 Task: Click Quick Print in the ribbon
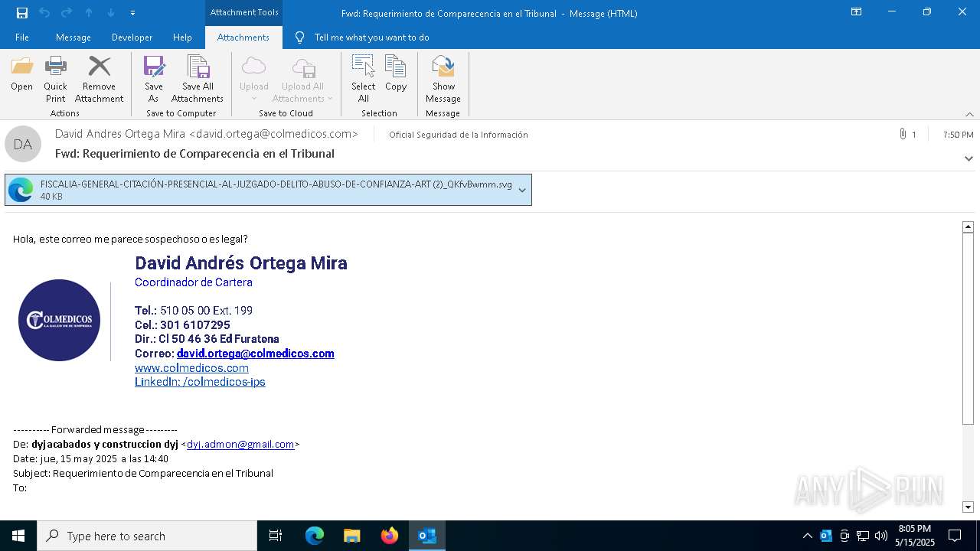tap(55, 80)
